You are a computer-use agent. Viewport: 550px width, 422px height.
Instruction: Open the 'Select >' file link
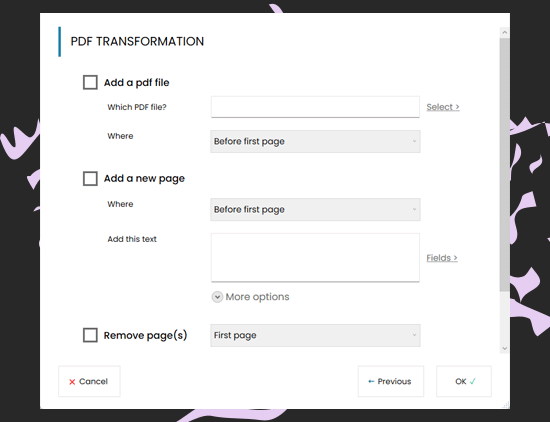(443, 107)
